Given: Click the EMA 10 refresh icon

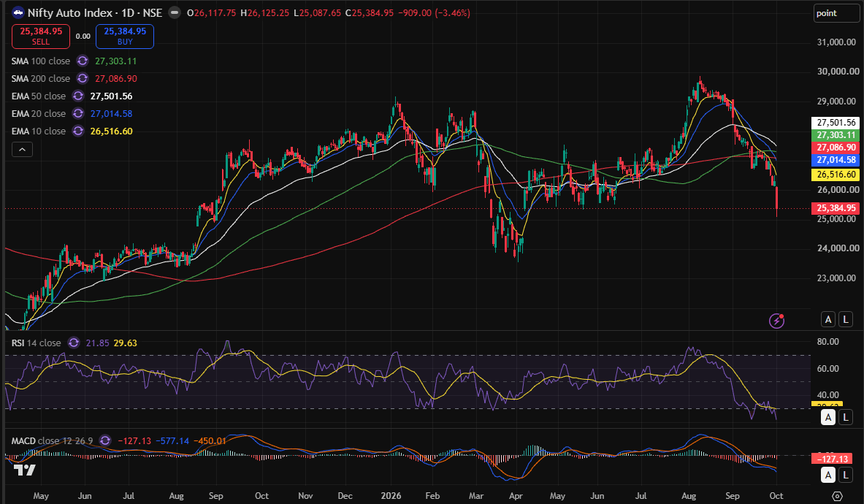Looking at the screenshot, I should pos(78,131).
